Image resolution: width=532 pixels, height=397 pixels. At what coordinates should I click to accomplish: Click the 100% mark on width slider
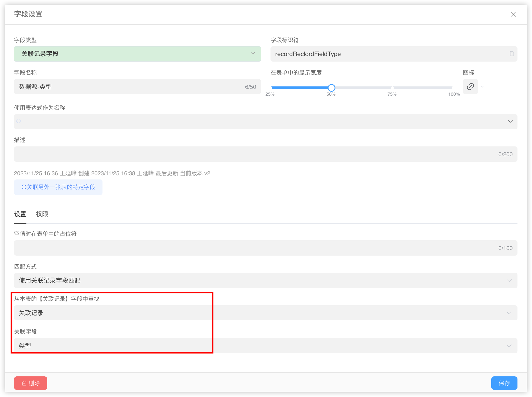(452, 88)
